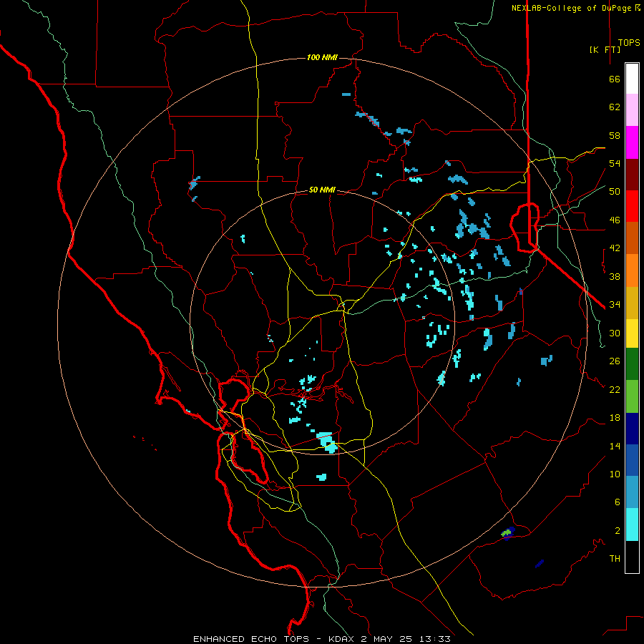Click the legend value "22"
Screen dimensions: 644x644
pyautogui.click(x=615, y=389)
